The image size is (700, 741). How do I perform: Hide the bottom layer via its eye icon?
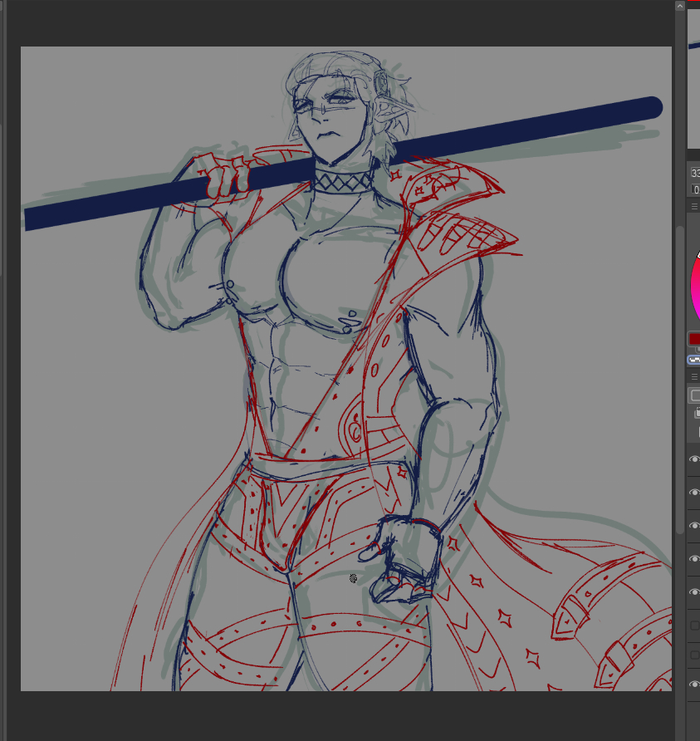(694, 685)
